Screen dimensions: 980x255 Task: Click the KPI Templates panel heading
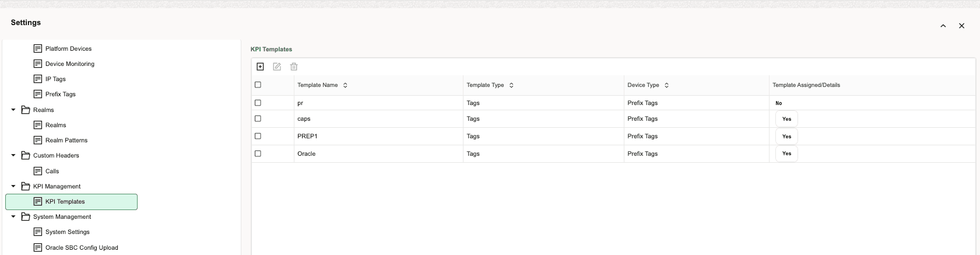pos(271,49)
